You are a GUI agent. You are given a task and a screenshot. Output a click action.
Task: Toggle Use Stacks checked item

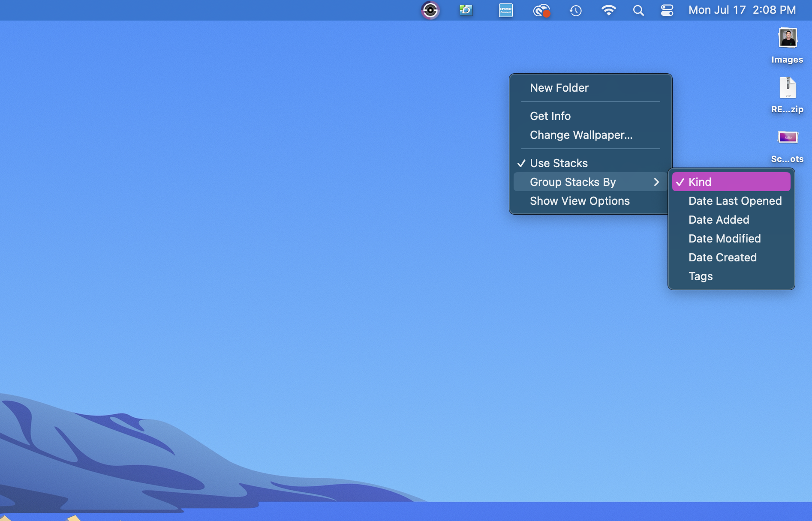pos(590,163)
